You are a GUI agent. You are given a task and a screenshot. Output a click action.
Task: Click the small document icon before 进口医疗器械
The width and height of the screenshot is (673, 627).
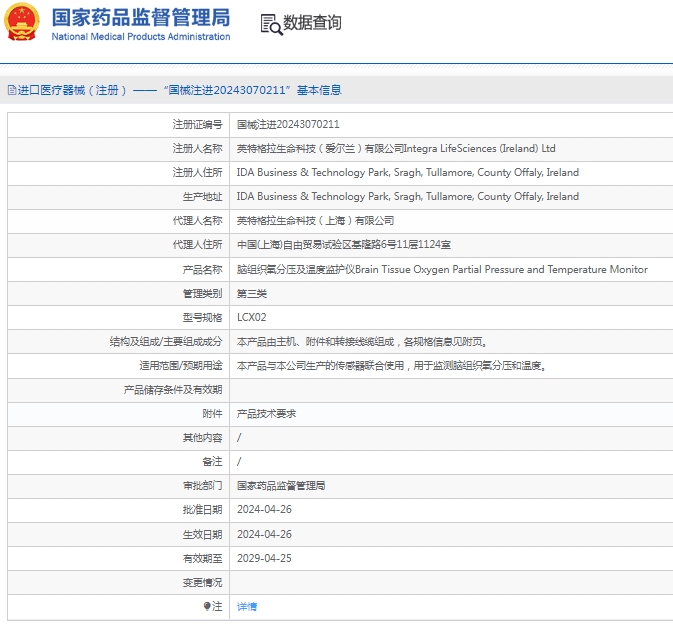click(12, 90)
